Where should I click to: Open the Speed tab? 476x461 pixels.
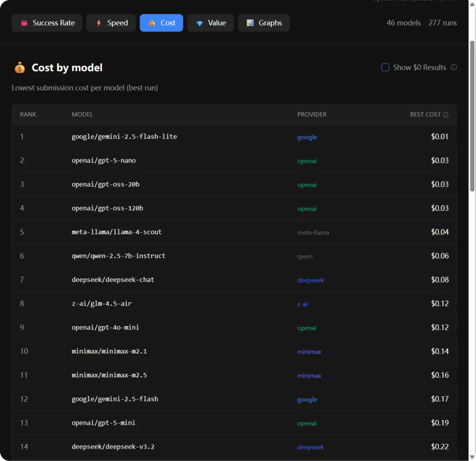click(111, 23)
